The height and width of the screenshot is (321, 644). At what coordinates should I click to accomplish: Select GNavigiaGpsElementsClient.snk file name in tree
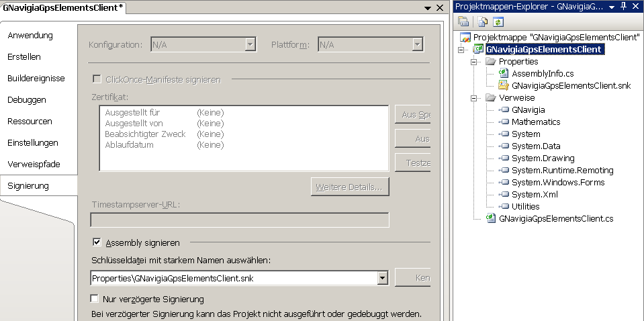[x=571, y=86]
